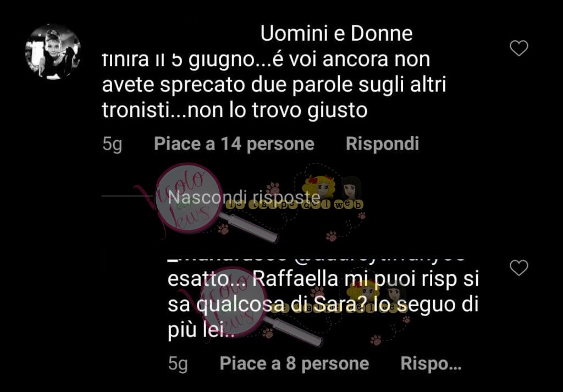Screen dimensions: 563x392
Task: Reply using the truncated Rispo... button
Action: tap(430, 363)
